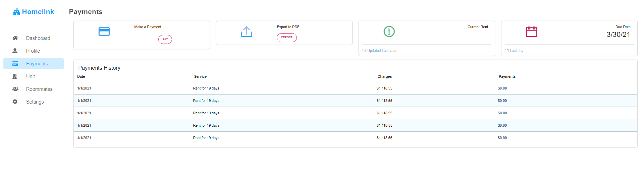Click the Homelink brand name link
This screenshot has width=644, height=182.
click(x=38, y=12)
